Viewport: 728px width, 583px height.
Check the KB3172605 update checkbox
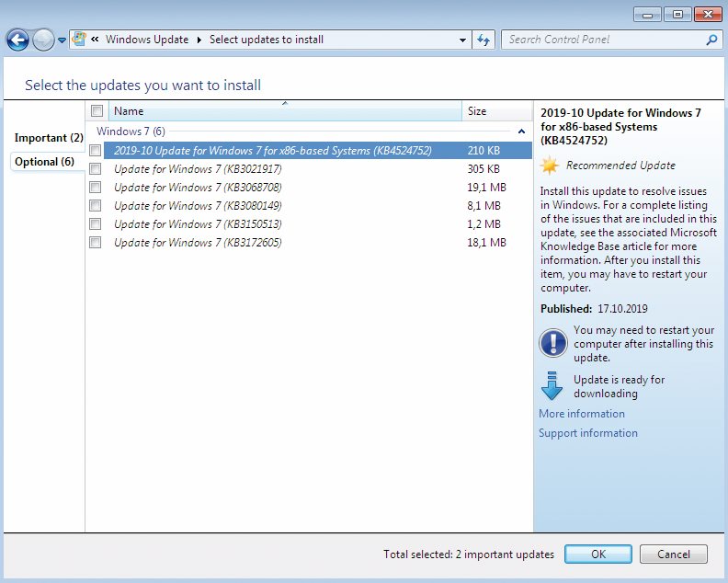point(96,243)
